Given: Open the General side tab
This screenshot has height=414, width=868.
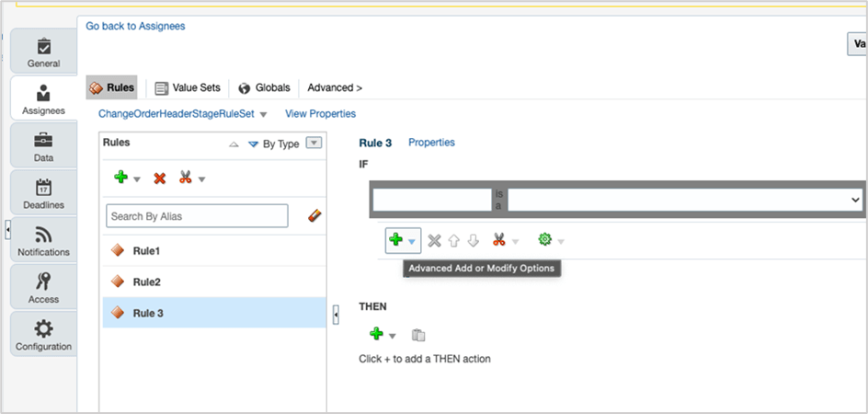Looking at the screenshot, I should click(x=44, y=51).
